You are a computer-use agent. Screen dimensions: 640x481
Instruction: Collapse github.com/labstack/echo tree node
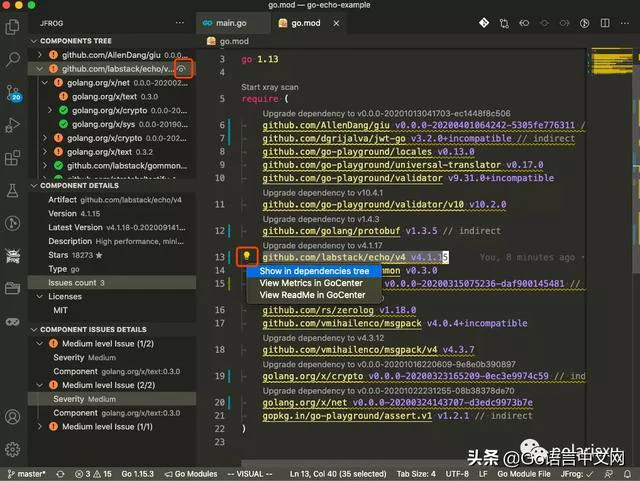click(x=40, y=69)
